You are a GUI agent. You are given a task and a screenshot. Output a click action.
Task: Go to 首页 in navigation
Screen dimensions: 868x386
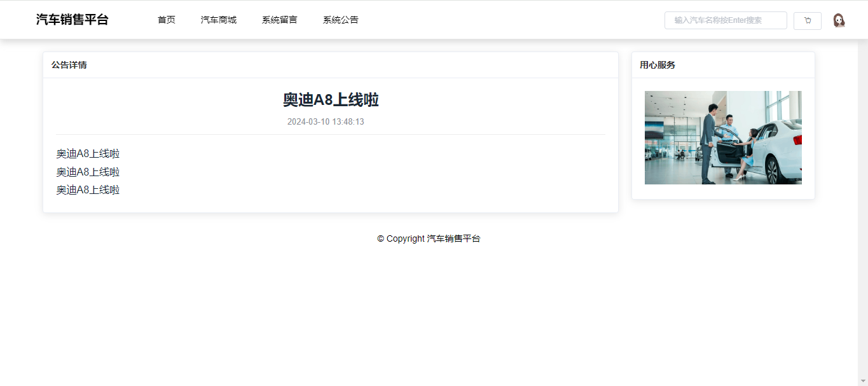(x=167, y=20)
